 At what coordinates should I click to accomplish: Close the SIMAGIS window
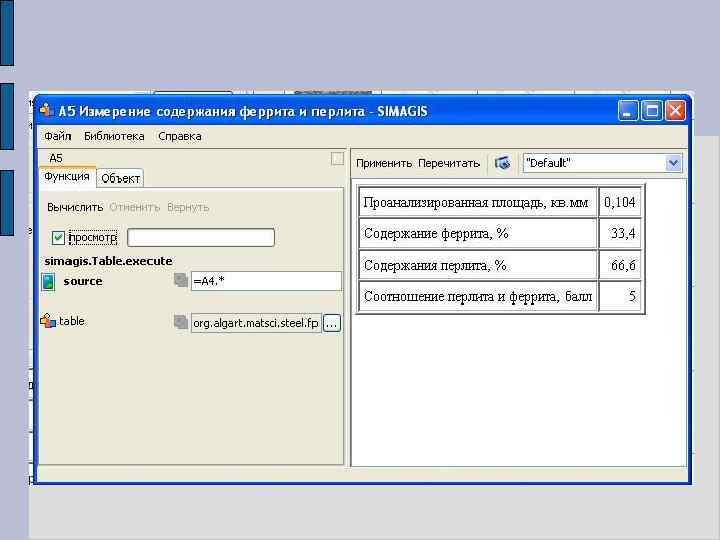(x=675, y=111)
